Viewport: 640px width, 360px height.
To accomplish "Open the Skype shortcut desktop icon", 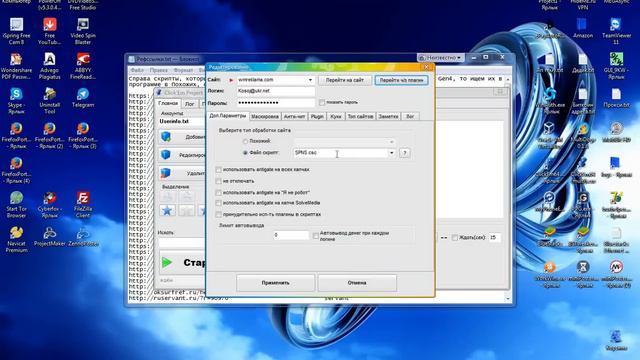I will click(16, 100).
